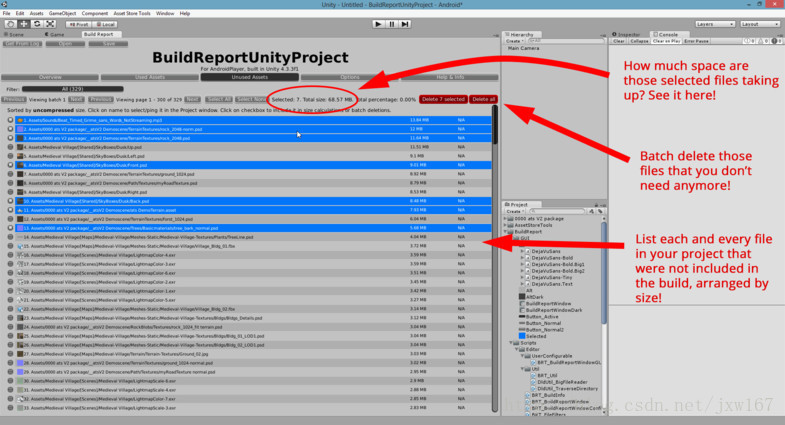The image size is (785, 425).
Task: Click the Open button in Build Report
Action: coord(65,44)
